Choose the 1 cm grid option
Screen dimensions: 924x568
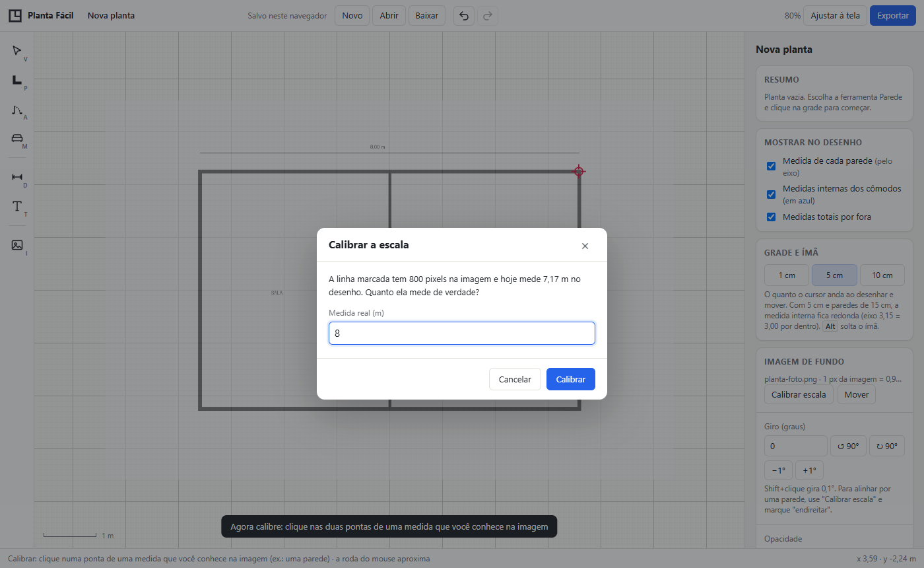pos(787,275)
